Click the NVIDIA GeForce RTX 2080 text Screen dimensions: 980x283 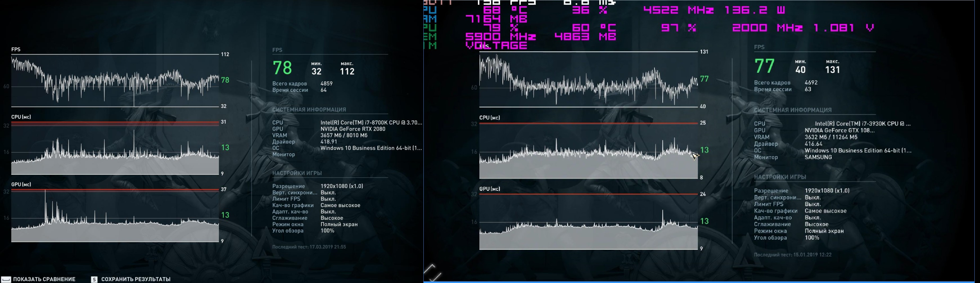tap(353, 129)
